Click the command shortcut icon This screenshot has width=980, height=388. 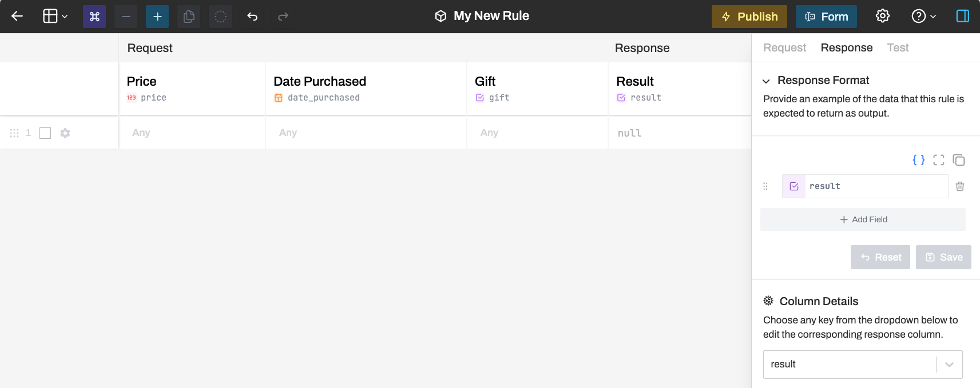tap(94, 17)
